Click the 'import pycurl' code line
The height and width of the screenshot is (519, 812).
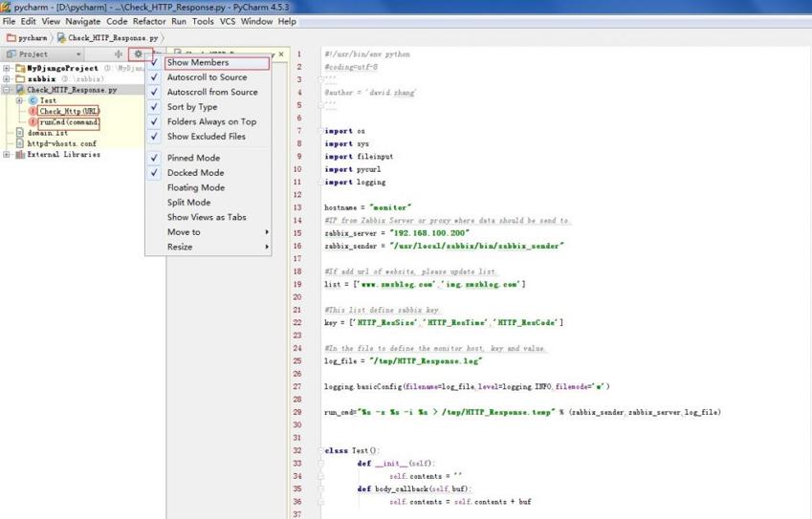(353, 169)
